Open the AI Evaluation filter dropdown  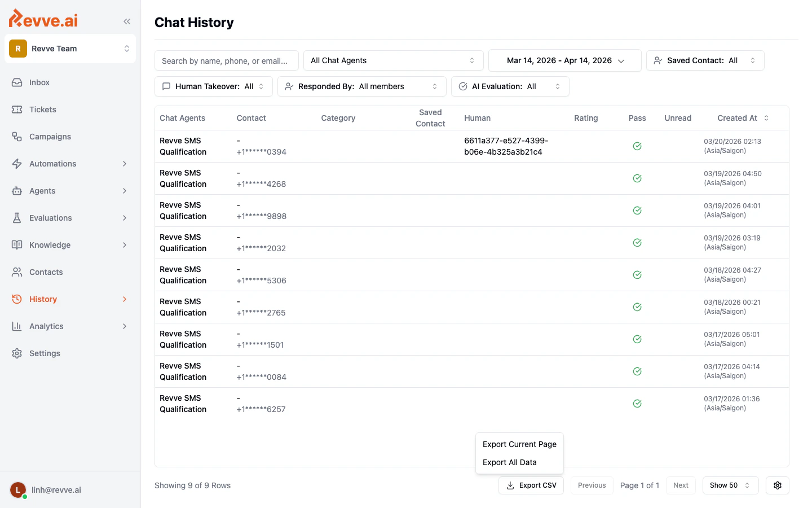coord(510,86)
